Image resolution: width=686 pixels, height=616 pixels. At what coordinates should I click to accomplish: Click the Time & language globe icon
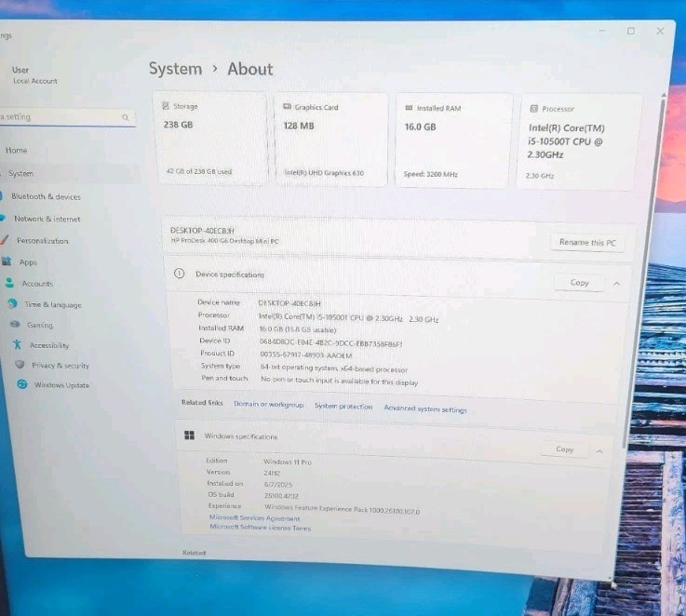coord(13,303)
